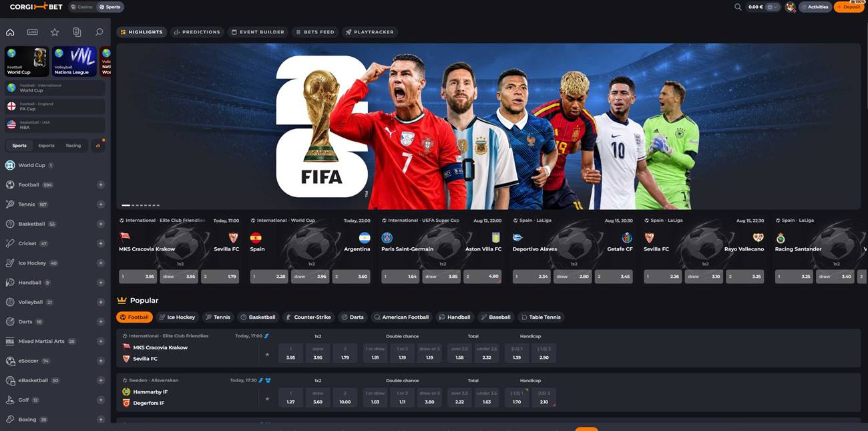
Task: Click the FIFA World Cup hero banner
Action: pyautogui.click(x=488, y=126)
